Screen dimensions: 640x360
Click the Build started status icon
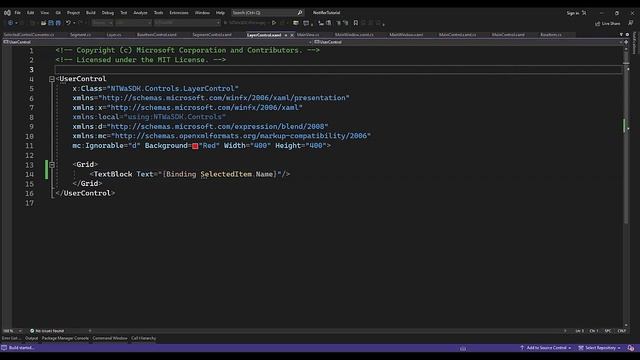pos(4,348)
